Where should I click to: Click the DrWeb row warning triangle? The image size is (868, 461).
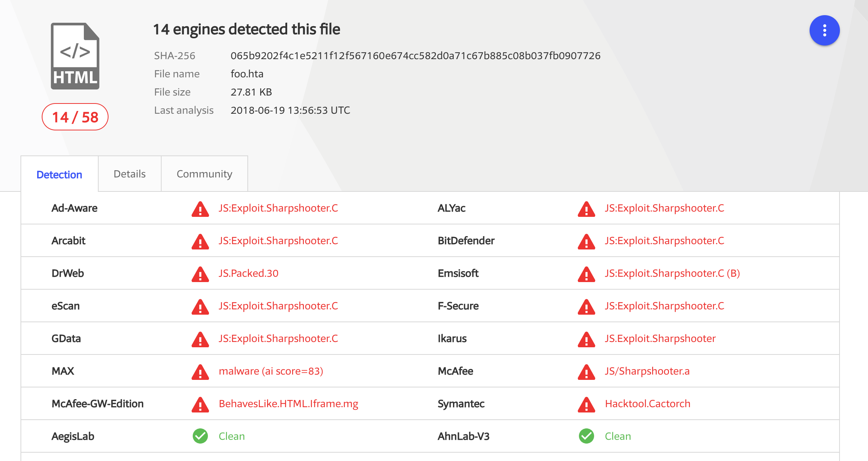pos(200,274)
